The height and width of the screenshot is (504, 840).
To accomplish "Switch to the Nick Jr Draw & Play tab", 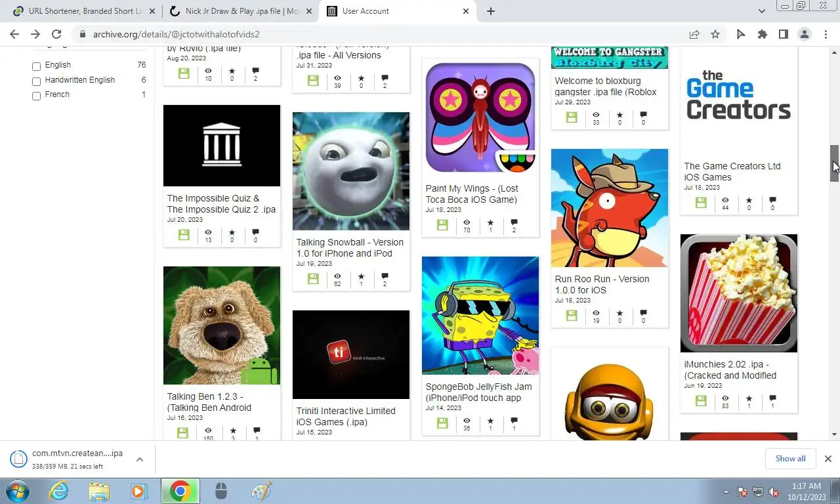I will 240,11.
